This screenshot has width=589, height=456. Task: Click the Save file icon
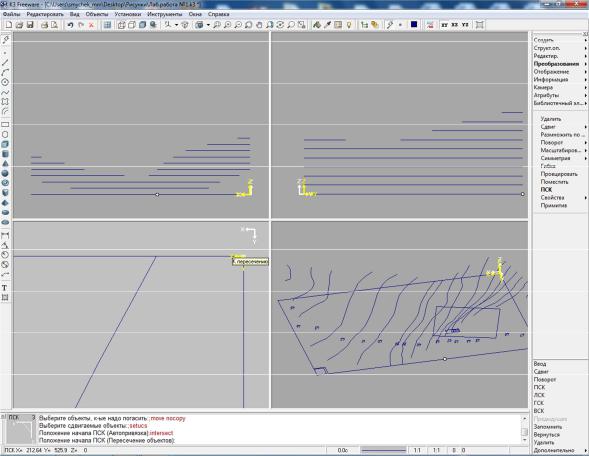pyautogui.click(x=30, y=25)
